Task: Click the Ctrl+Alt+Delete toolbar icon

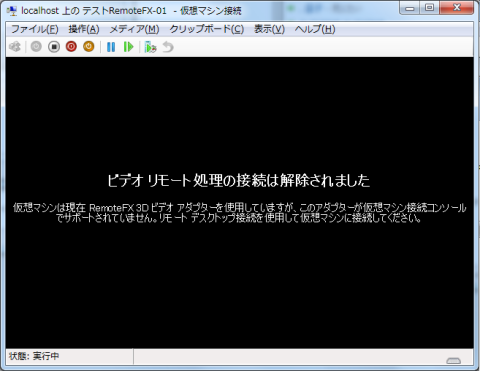Action: pos(15,47)
